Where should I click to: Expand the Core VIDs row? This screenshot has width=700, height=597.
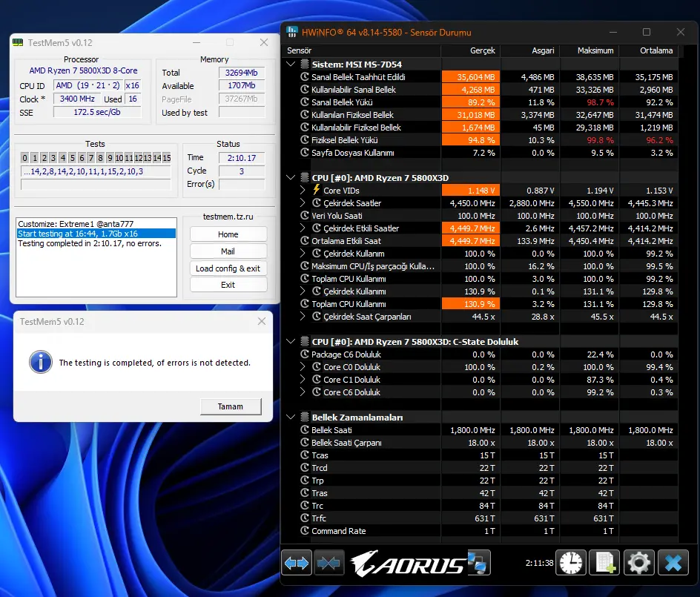coord(303,190)
